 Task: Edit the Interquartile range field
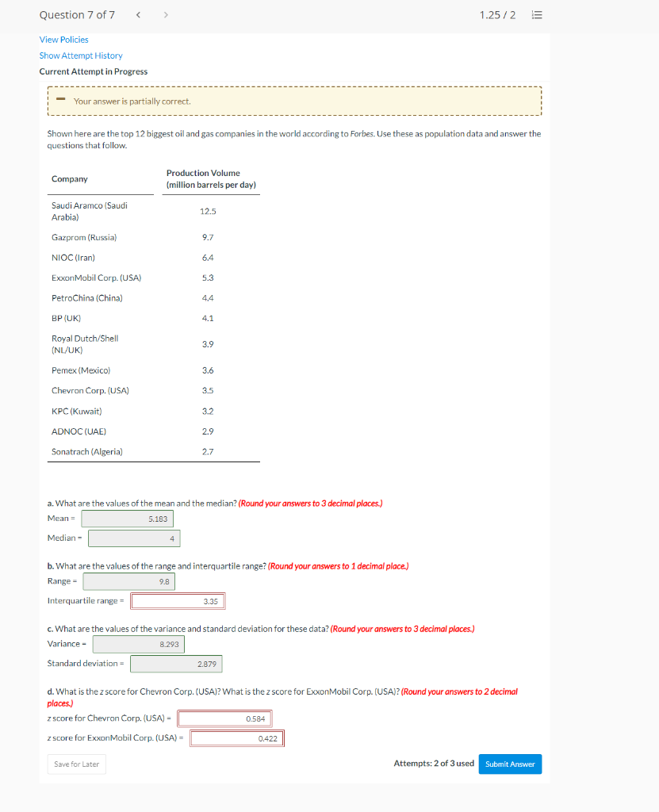coord(178,601)
